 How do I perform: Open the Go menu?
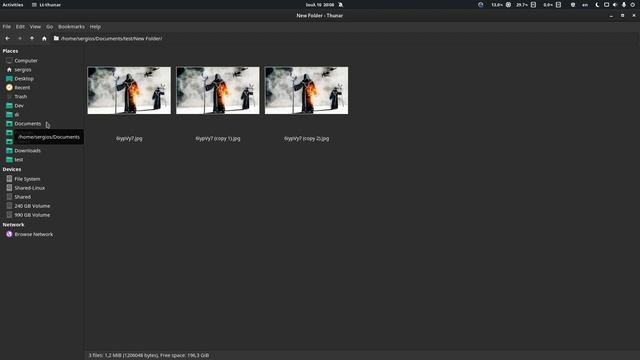49,27
